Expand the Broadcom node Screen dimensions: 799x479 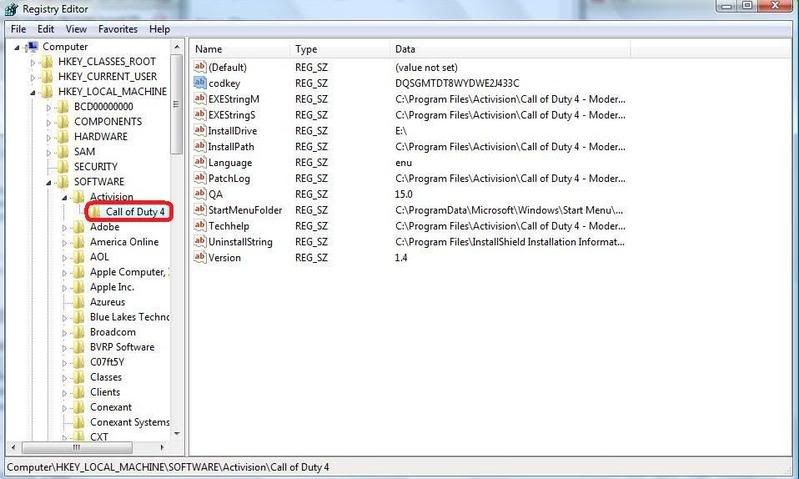click(64, 333)
